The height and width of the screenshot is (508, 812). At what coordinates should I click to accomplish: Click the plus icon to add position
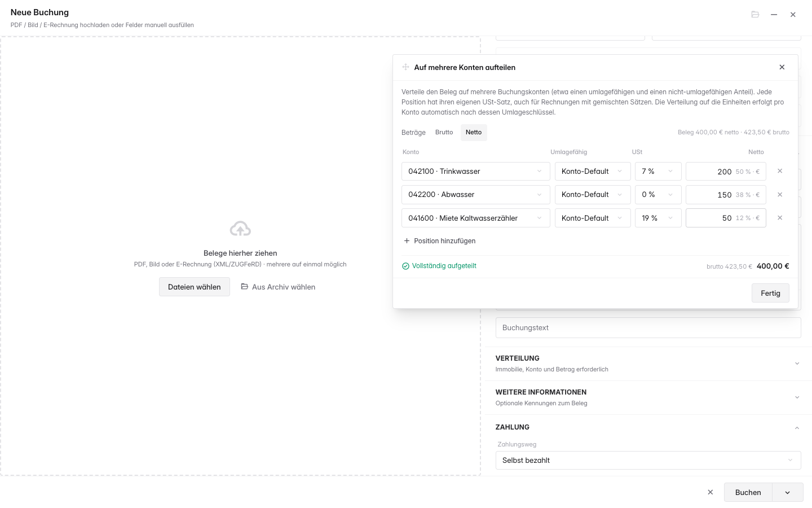[x=407, y=240]
